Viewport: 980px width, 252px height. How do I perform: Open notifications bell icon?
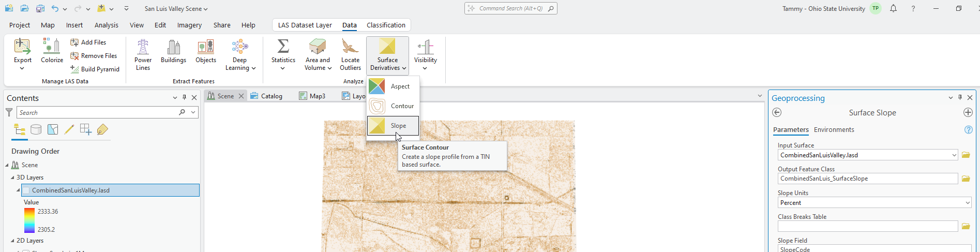point(893,9)
